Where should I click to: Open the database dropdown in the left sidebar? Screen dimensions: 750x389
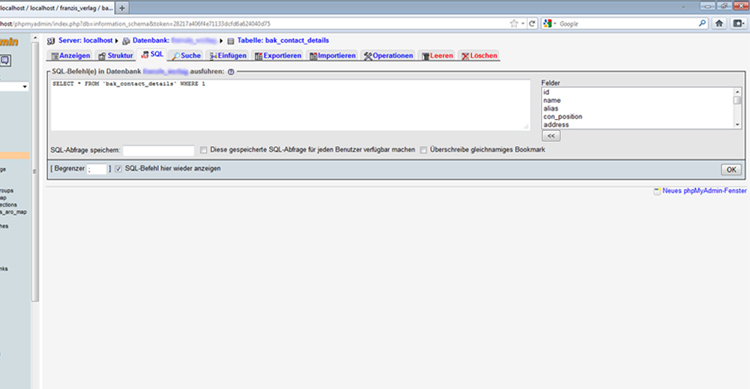(14, 87)
